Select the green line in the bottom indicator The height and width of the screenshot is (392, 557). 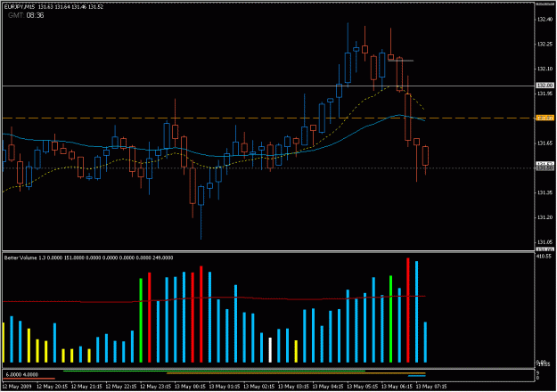[x=214, y=372]
